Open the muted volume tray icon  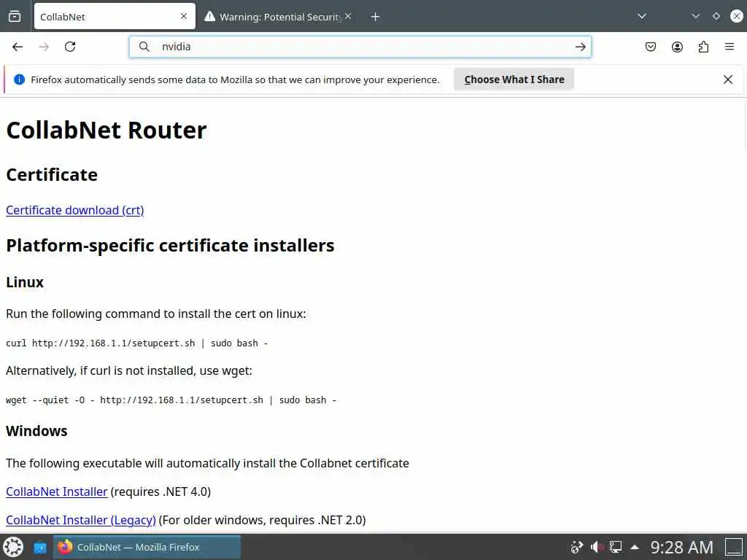click(597, 547)
